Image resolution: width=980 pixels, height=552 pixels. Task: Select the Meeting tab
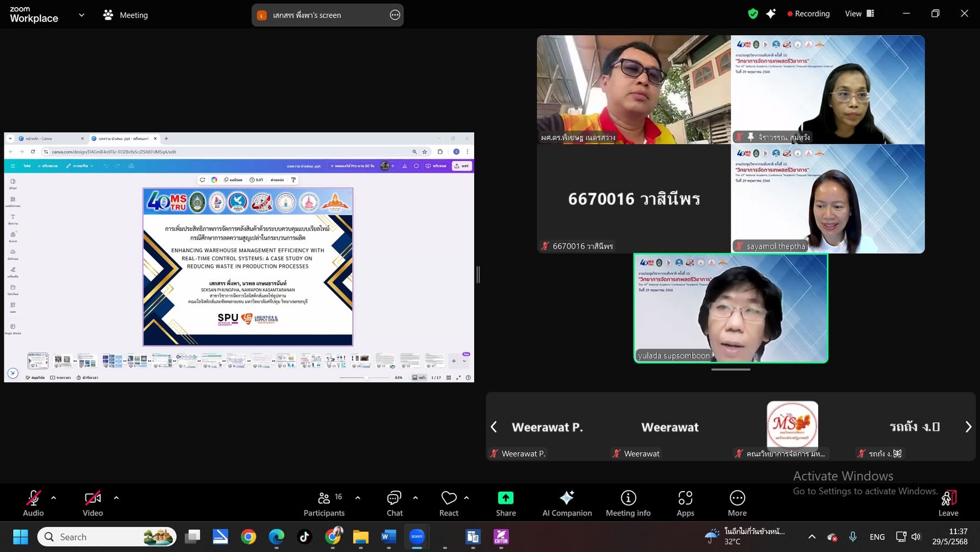[x=126, y=15]
